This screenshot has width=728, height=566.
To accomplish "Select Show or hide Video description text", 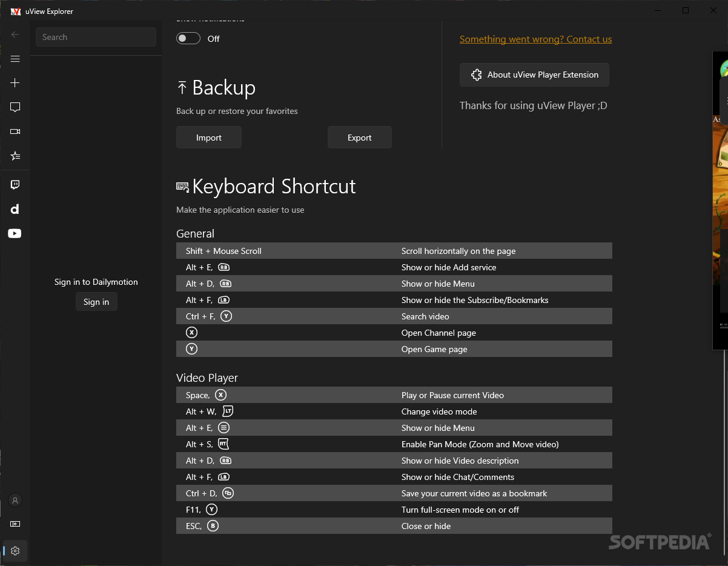I will pyautogui.click(x=460, y=461).
